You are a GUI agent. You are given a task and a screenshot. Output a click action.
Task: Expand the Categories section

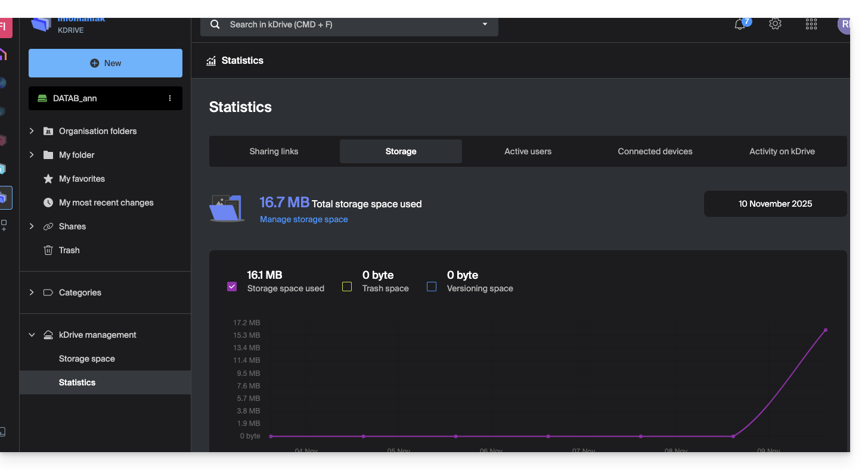[32, 292]
